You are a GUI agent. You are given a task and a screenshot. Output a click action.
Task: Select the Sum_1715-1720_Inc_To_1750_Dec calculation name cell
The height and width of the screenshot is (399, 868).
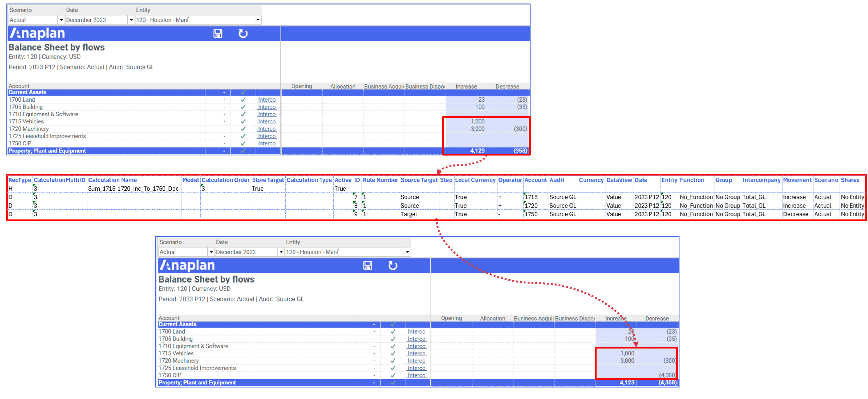[x=134, y=189]
